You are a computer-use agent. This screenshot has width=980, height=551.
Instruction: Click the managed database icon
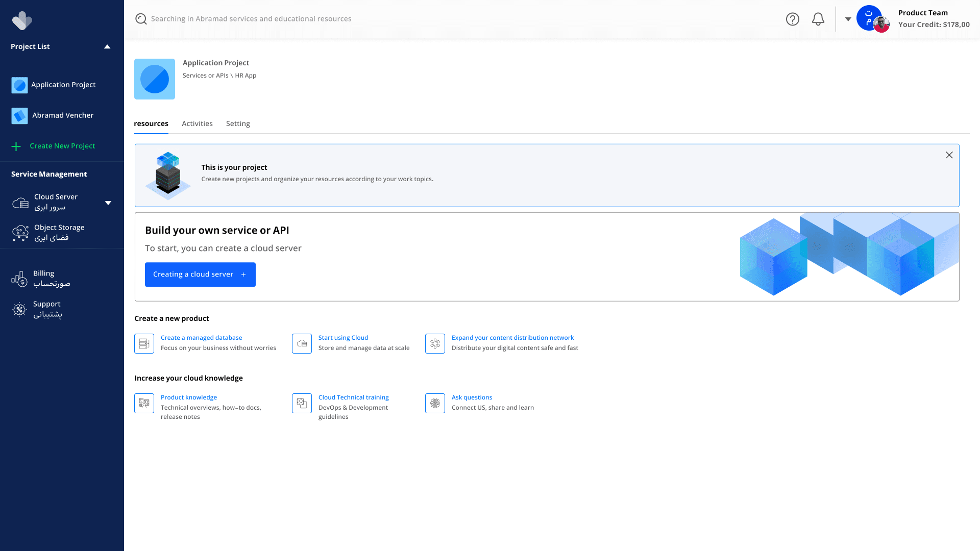click(144, 343)
